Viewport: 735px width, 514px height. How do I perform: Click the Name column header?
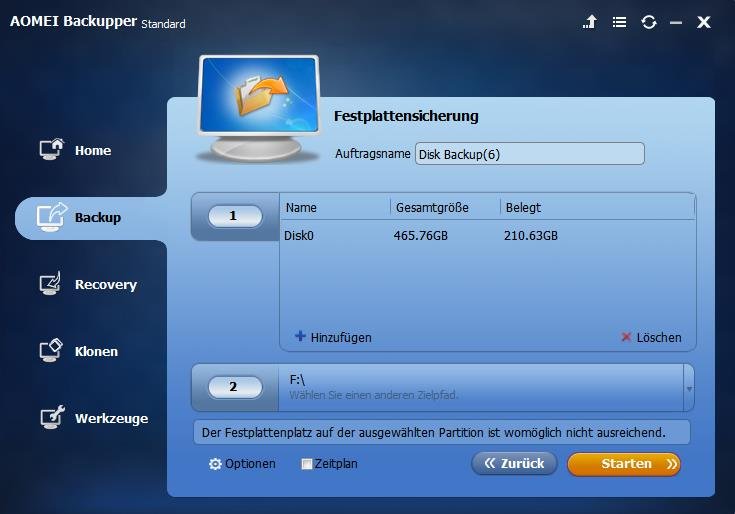tap(301, 208)
